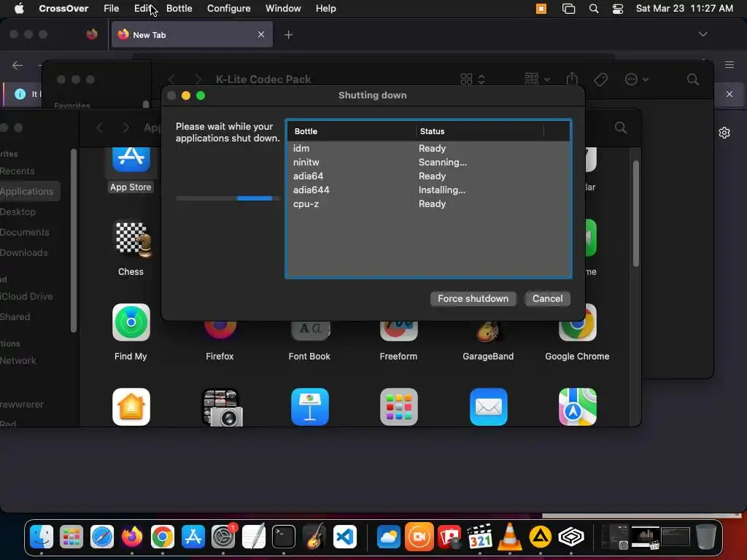Viewport: 747px width, 560px height.
Task: Open Spotlight search in menu bar
Action: (x=594, y=9)
